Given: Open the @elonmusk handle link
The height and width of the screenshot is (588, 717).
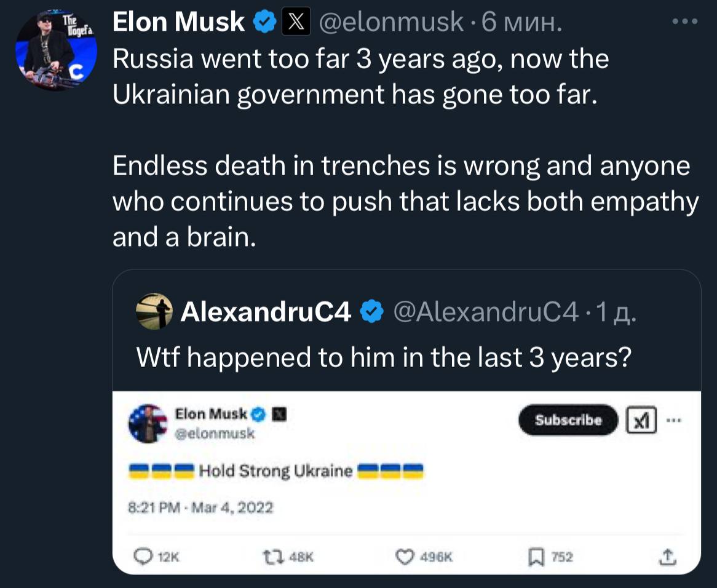Looking at the screenshot, I should 391,23.
